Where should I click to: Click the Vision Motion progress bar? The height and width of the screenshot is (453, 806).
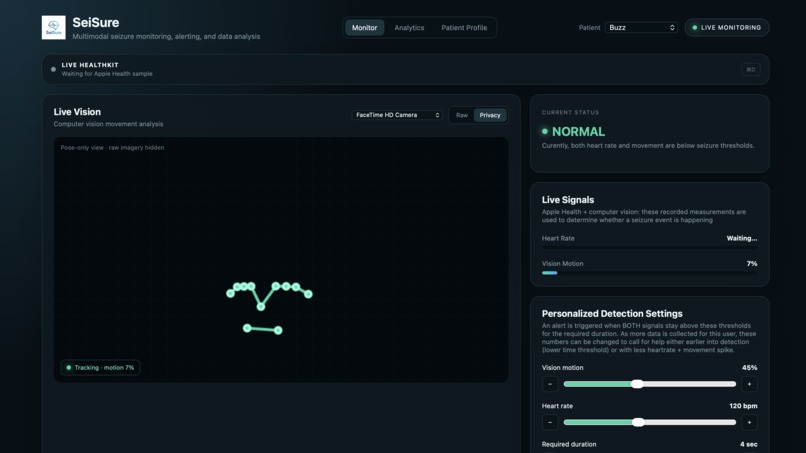pos(649,273)
